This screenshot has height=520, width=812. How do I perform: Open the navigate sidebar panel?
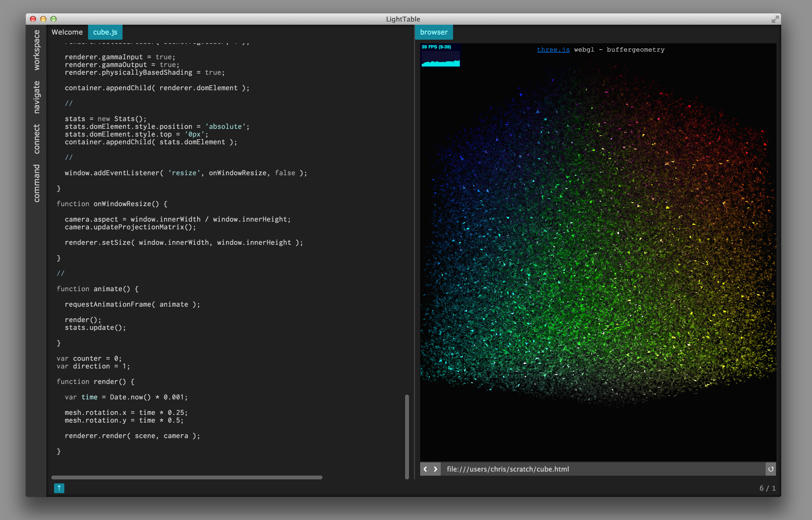pyautogui.click(x=37, y=97)
